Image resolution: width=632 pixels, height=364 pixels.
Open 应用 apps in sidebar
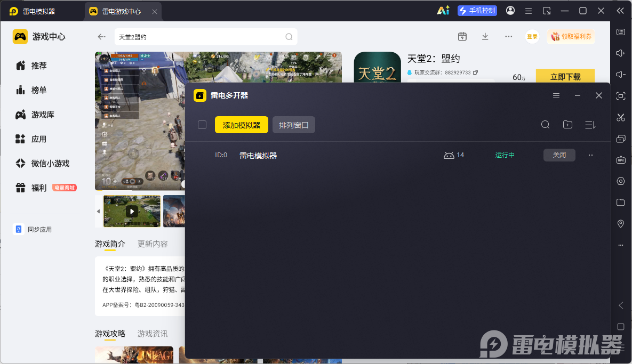31,139
